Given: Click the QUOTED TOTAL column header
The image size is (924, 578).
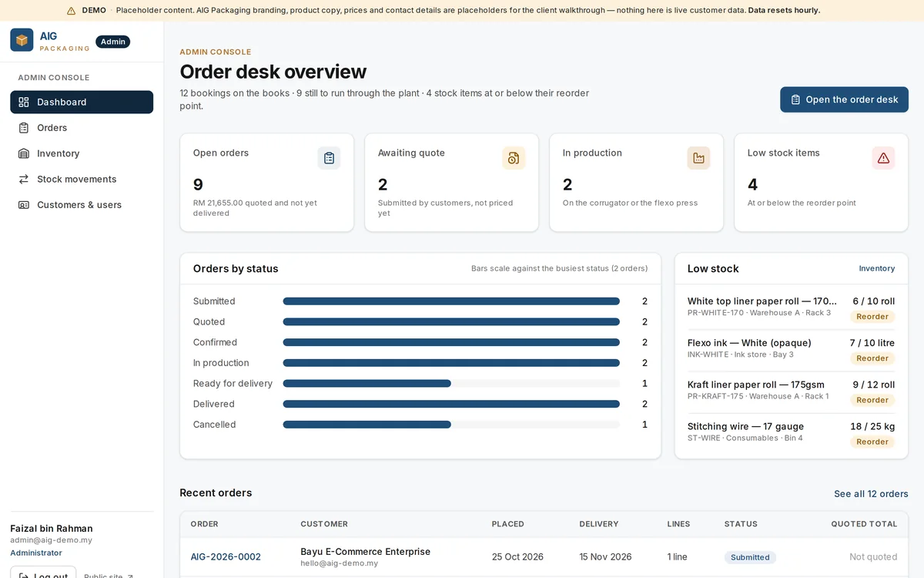Looking at the screenshot, I should tap(864, 524).
